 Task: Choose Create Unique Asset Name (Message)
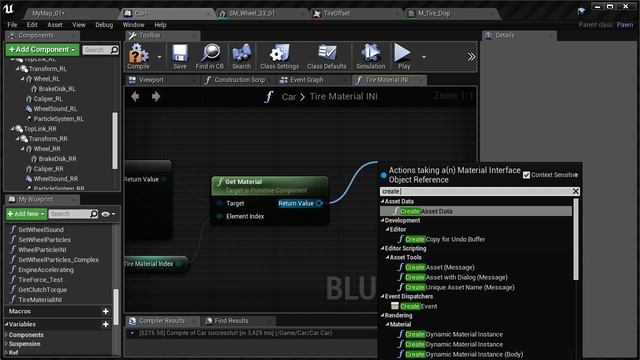[456, 287]
